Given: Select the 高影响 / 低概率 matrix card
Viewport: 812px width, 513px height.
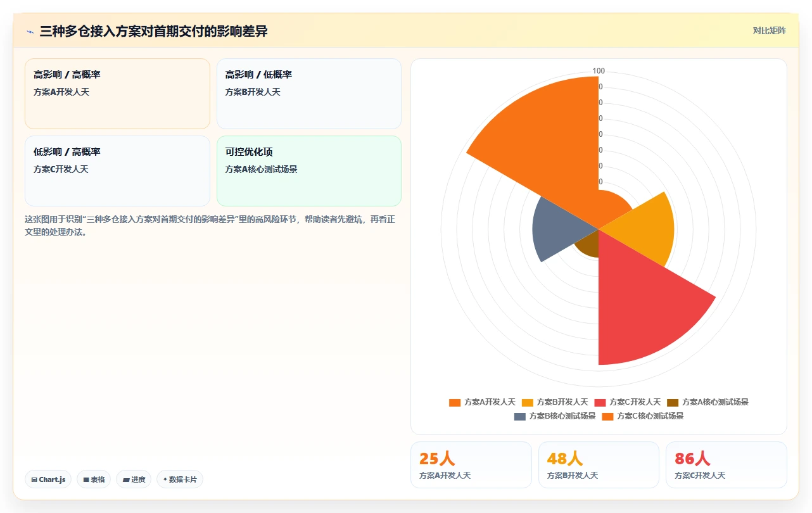Looking at the screenshot, I should click(x=309, y=94).
